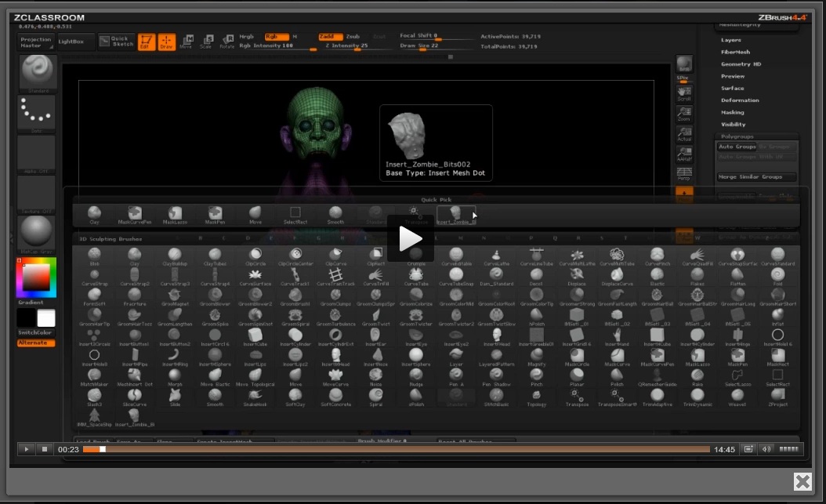Screen dimensions: 826x504
Task: Stop the video playback
Action: (44, 449)
